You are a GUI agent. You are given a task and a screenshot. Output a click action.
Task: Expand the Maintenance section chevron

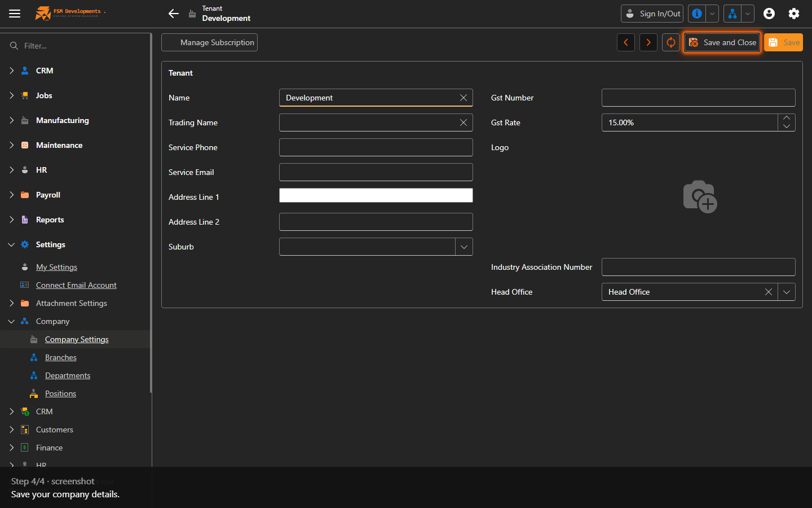click(11, 145)
